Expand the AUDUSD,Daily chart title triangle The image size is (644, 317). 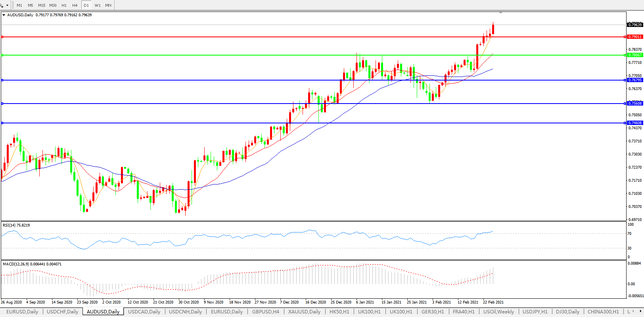pos(4,15)
